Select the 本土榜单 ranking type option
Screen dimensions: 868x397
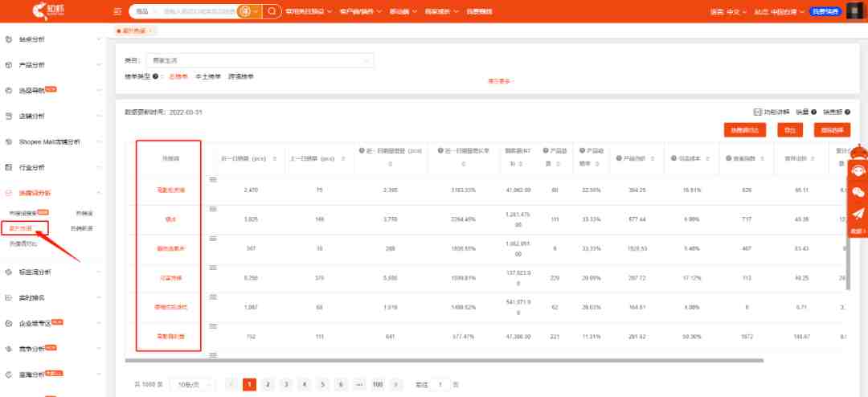pyautogui.click(x=208, y=77)
